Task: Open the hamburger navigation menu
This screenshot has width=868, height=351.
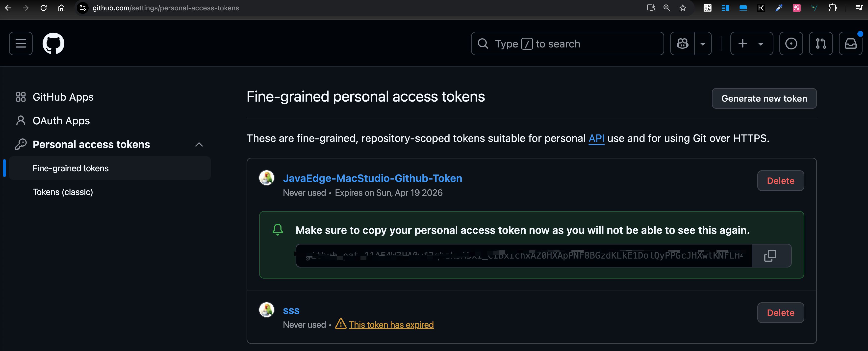Action: (21, 43)
